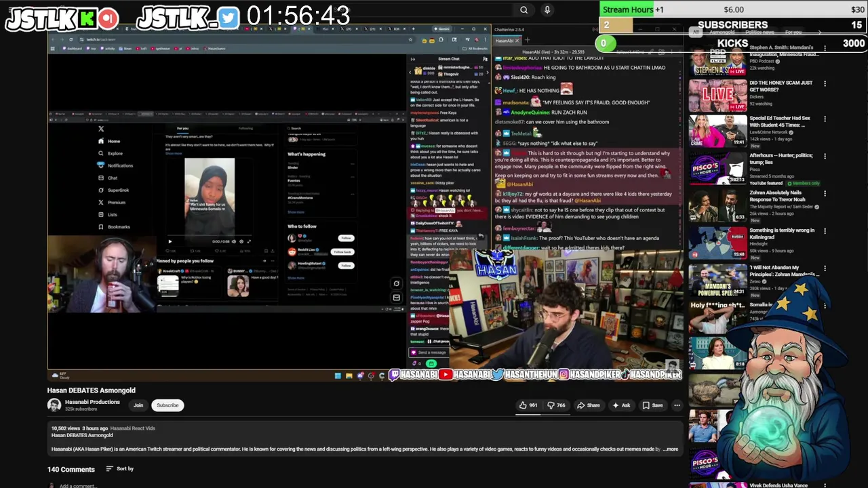This screenshot has width=868, height=488.
Task: Mute the embedded tweet video volume
Action: tap(234, 241)
